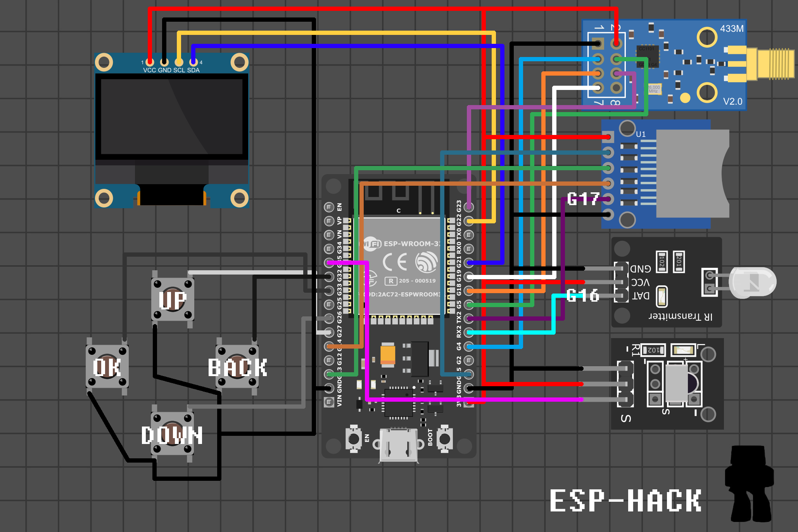
Task: Click the G17 wire label
Action: click(x=583, y=199)
